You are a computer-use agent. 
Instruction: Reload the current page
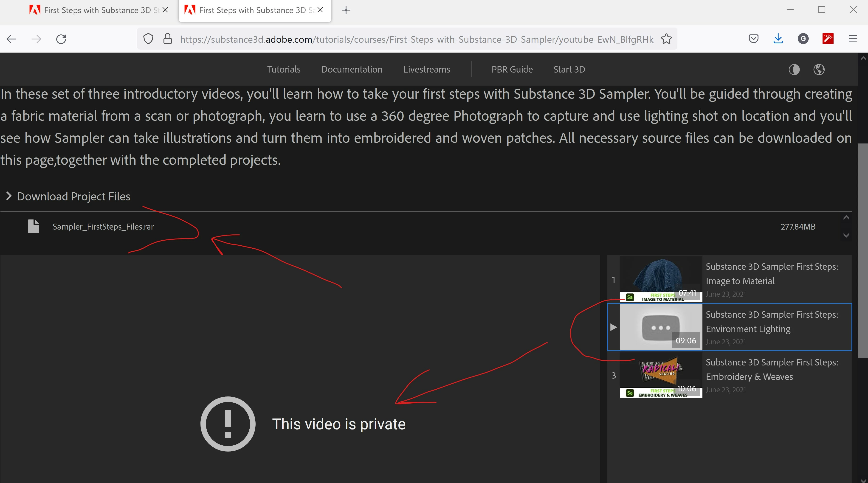[x=61, y=39]
